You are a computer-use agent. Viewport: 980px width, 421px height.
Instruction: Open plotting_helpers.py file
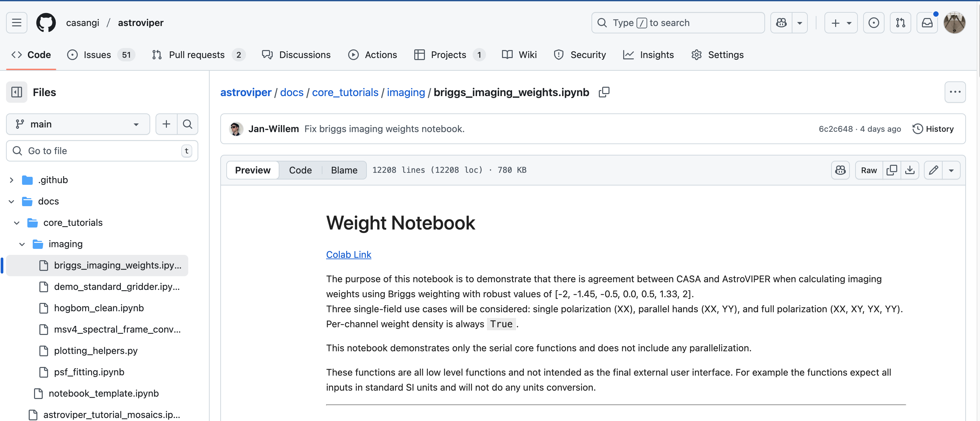pyautogui.click(x=95, y=350)
